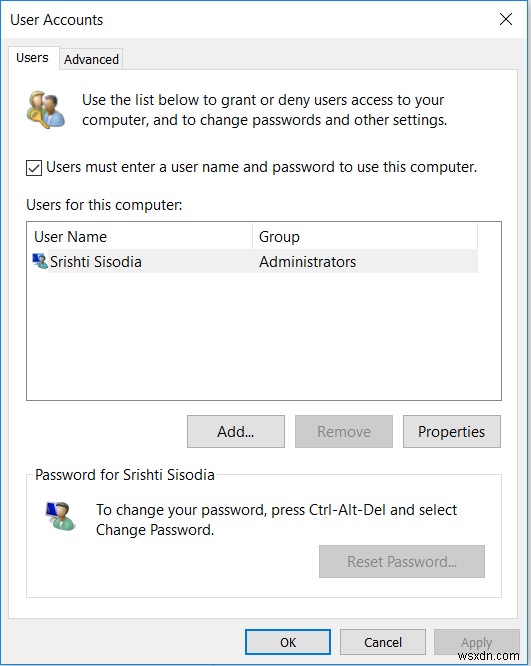This screenshot has width=531, height=666.
Task: Click the Reset Password... button
Action: (402, 562)
